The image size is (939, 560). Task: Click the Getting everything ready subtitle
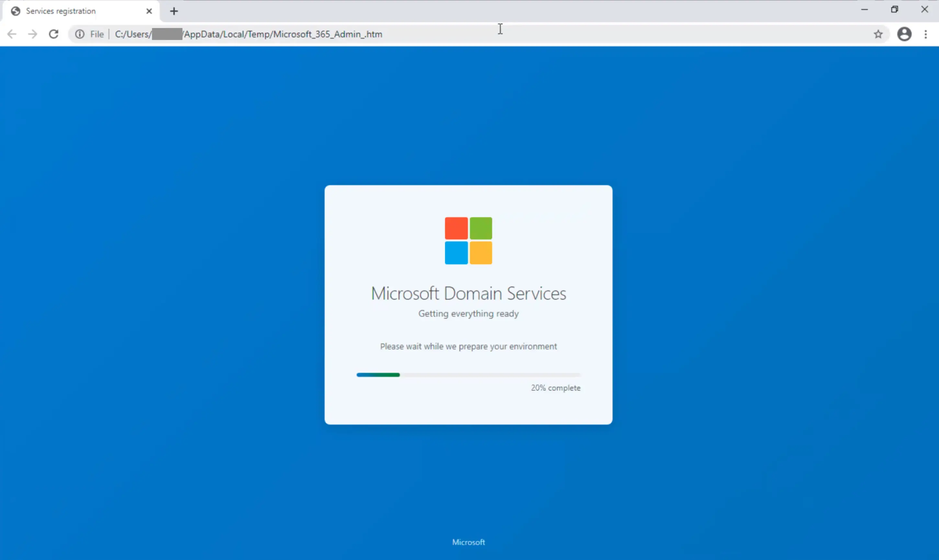coord(469,314)
